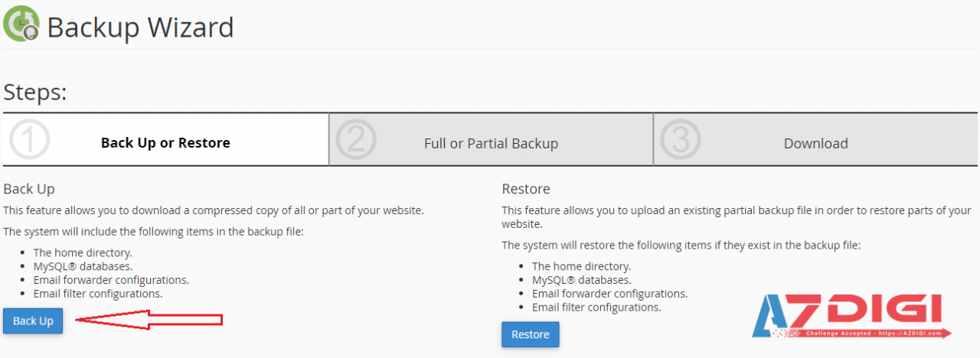Click Email forwarder configurations under Back Up
The image size is (980, 358).
point(111,279)
